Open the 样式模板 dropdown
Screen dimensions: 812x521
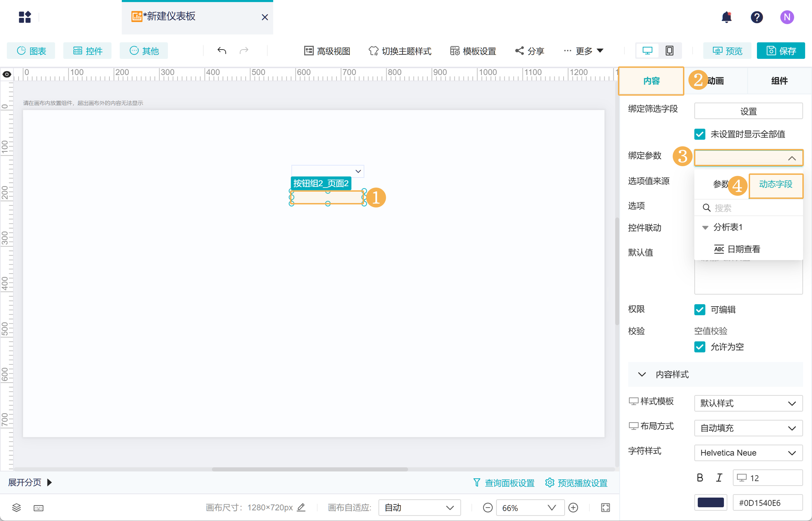click(x=748, y=403)
